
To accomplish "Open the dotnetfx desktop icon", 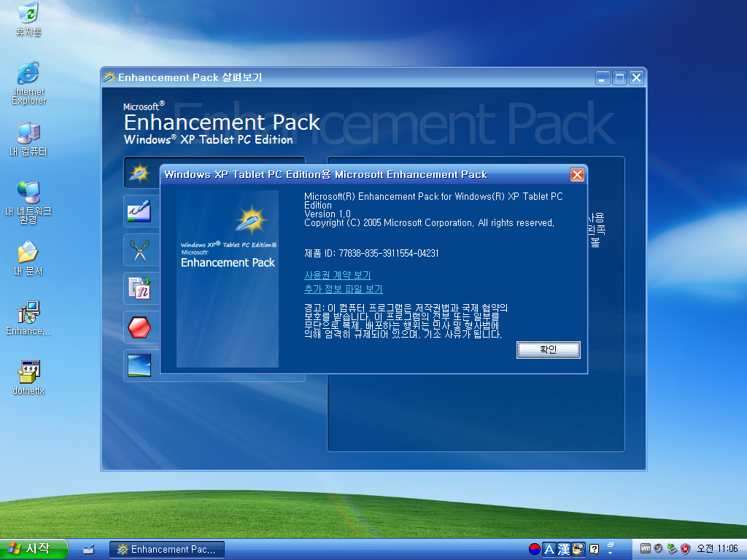I will [28, 378].
